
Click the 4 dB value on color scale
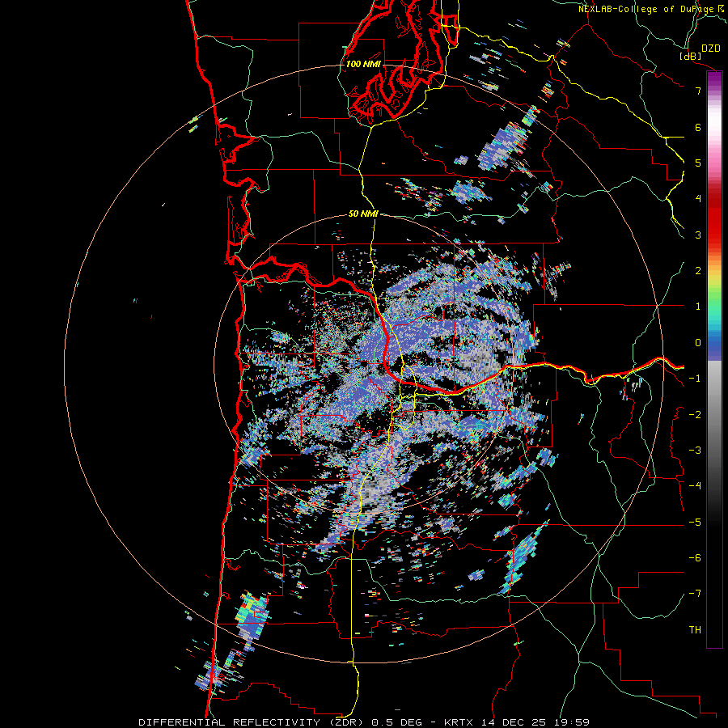[698, 199]
